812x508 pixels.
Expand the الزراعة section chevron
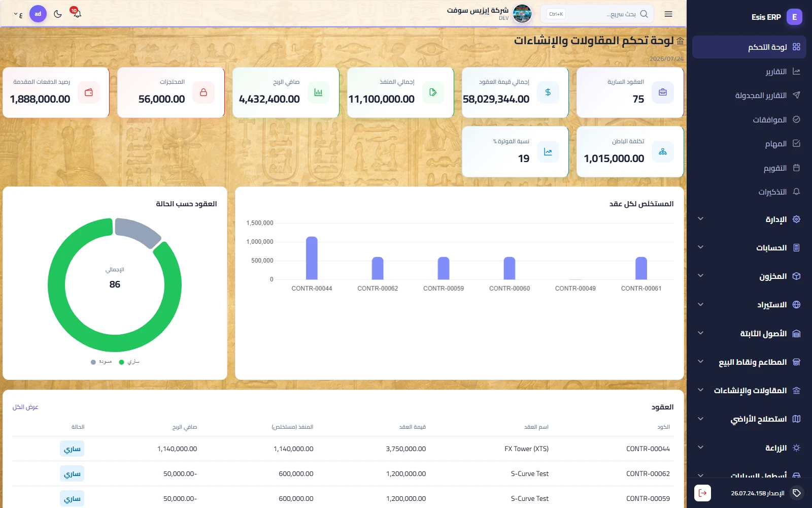[701, 448]
